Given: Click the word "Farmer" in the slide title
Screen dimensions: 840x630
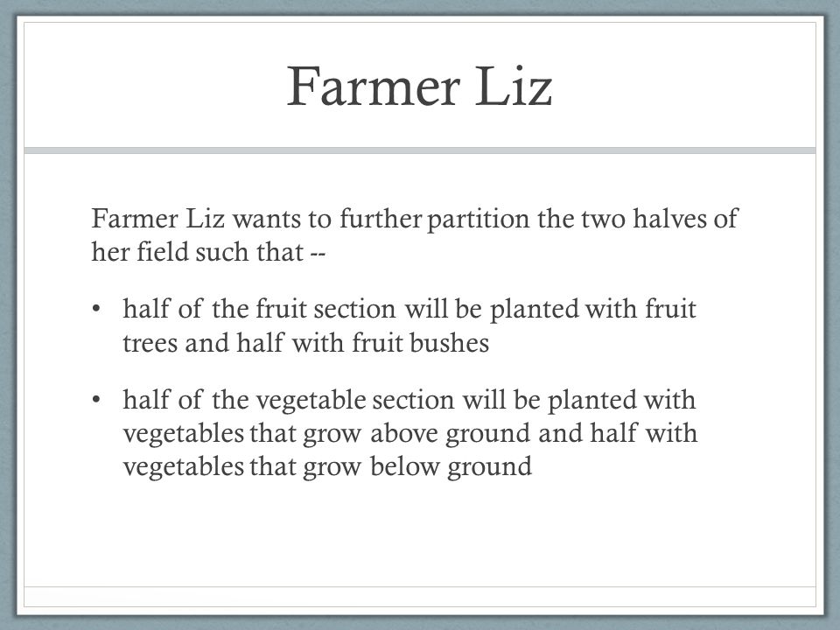Looking at the screenshot, I should click(374, 87).
